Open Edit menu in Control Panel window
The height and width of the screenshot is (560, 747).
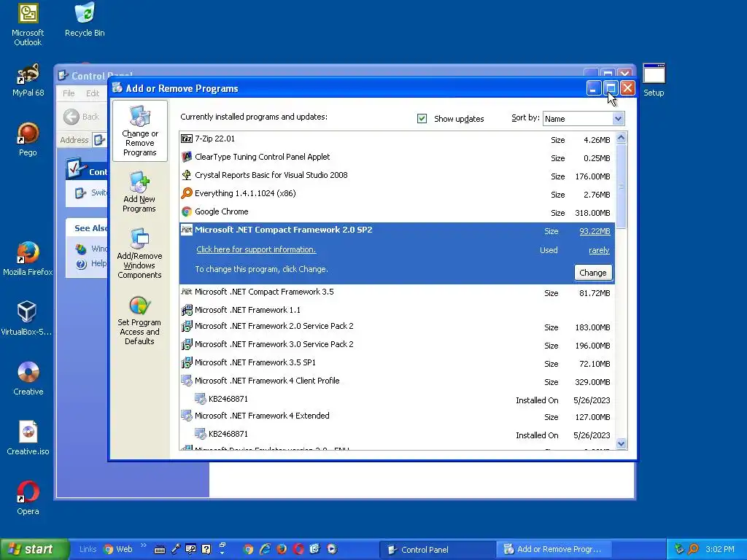93,93
